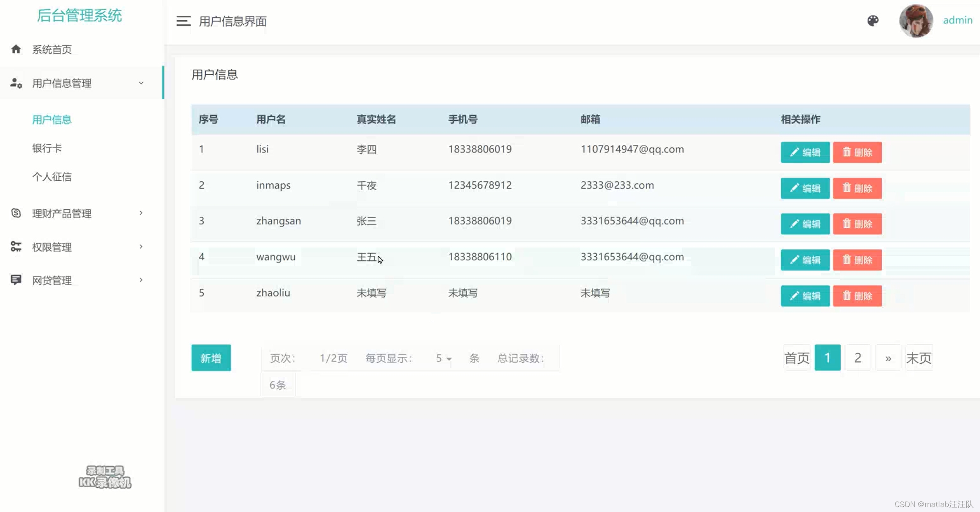
Task: Jump to the 末页 last page
Action: point(919,358)
